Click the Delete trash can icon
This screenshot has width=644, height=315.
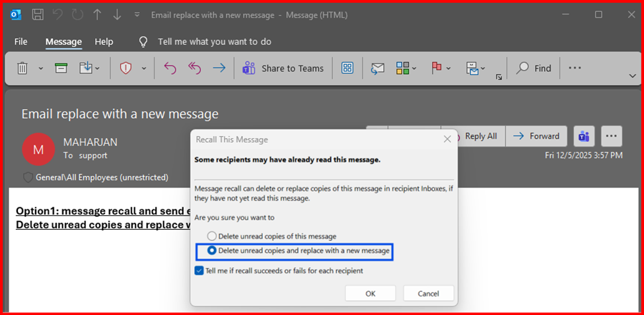coord(22,68)
